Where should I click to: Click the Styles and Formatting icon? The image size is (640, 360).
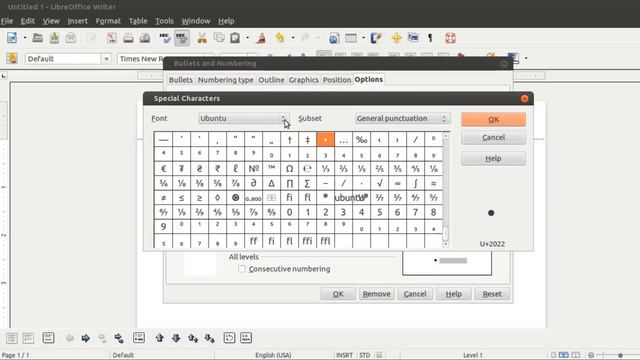coord(12,58)
